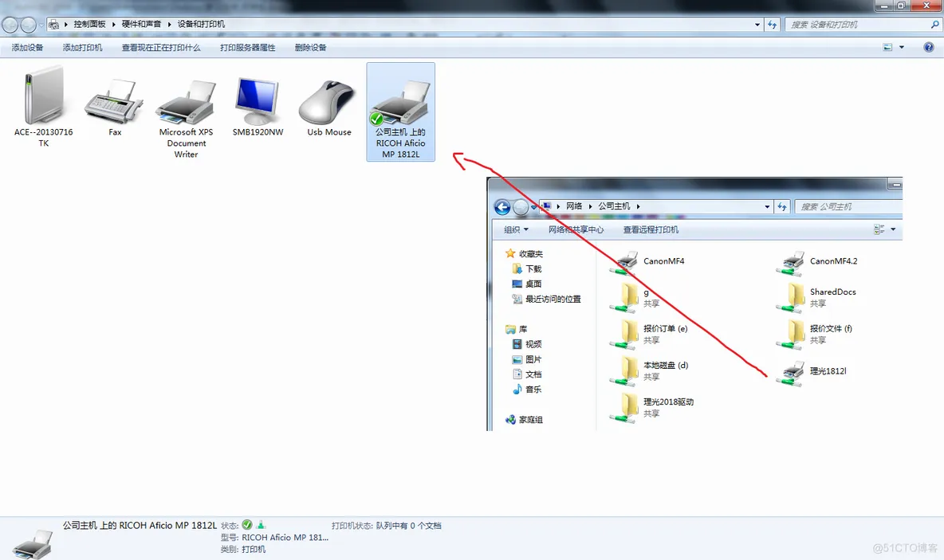Click 删除设备 in the toolbar
Viewport: 944px width, 560px height.
pos(310,48)
